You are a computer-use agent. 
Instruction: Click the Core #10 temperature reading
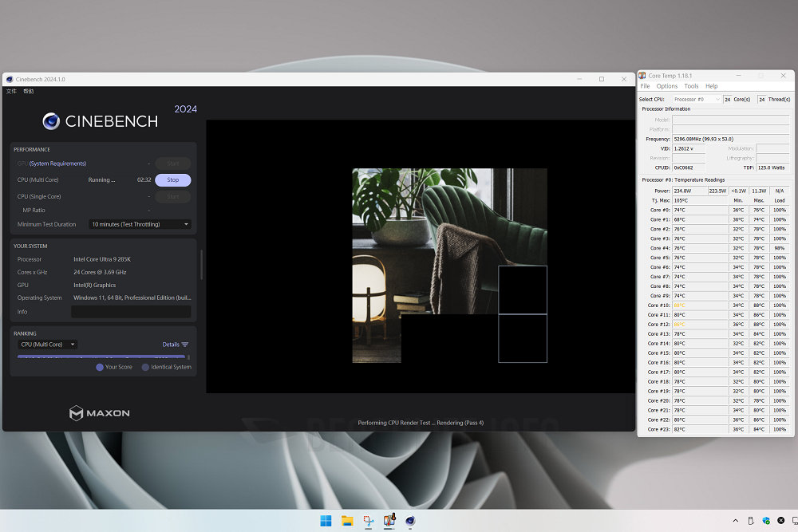(x=700, y=305)
